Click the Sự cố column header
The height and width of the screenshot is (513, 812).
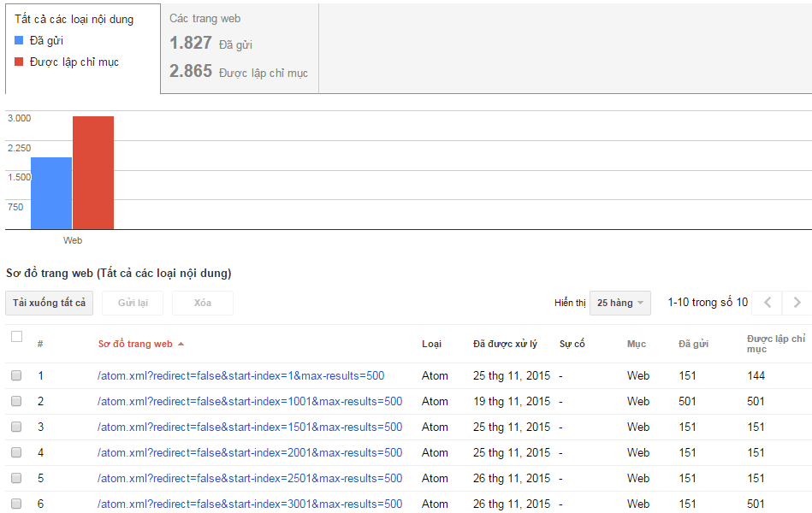572,345
